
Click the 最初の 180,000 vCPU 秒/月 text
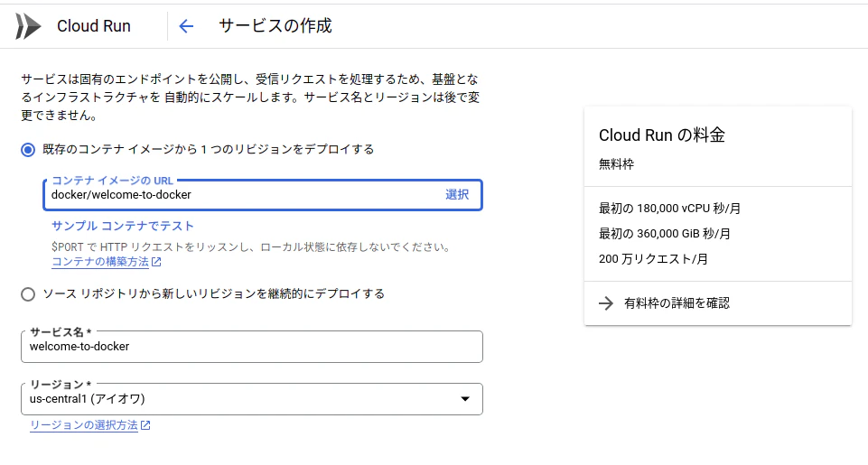(x=669, y=209)
